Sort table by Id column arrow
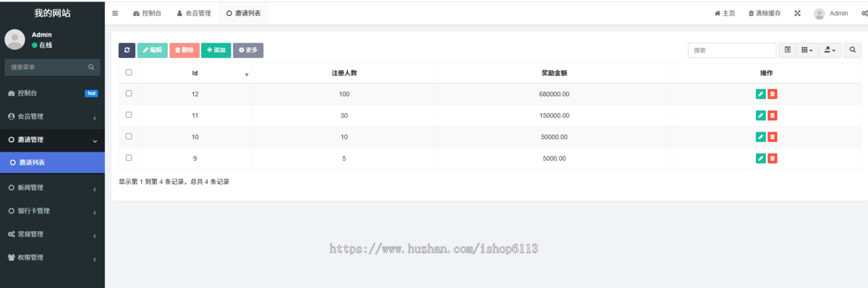 (246, 75)
